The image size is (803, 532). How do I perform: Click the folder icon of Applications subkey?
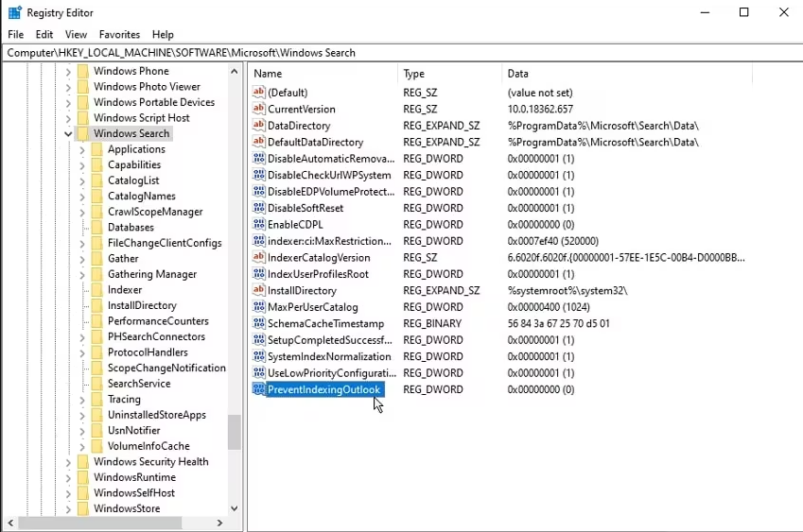[96, 149]
